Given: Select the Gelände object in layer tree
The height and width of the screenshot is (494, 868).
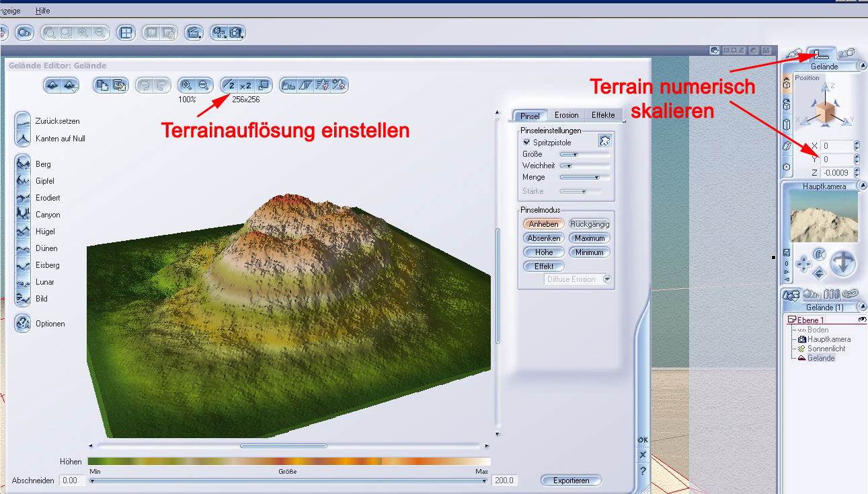Looking at the screenshot, I should [816, 358].
